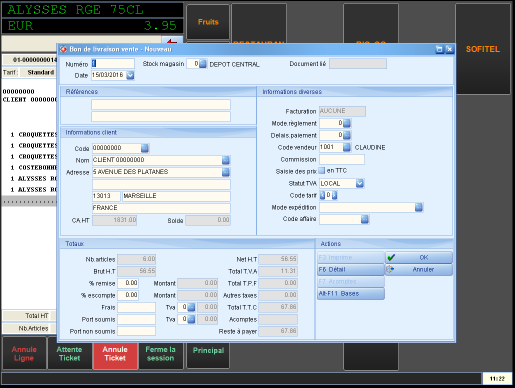Open the Mode expédition dropdown
515x388 pixels.
click(x=419, y=207)
